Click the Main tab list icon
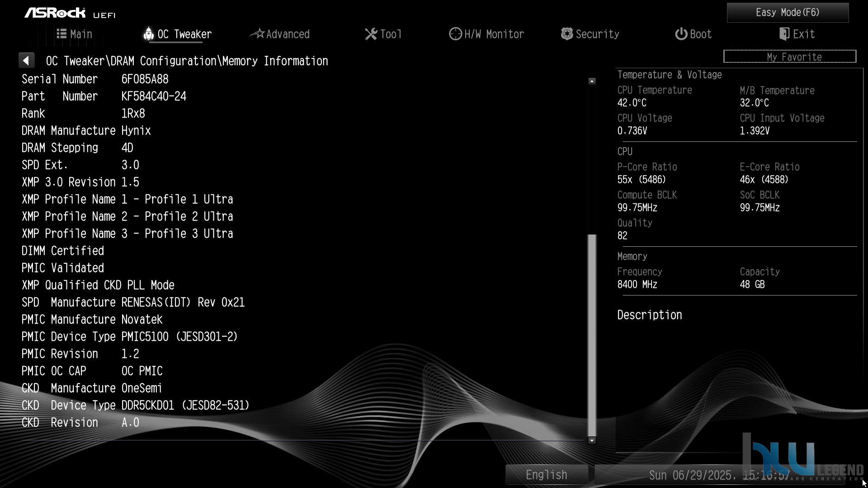The height and width of the screenshot is (488, 868). pos(61,33)
